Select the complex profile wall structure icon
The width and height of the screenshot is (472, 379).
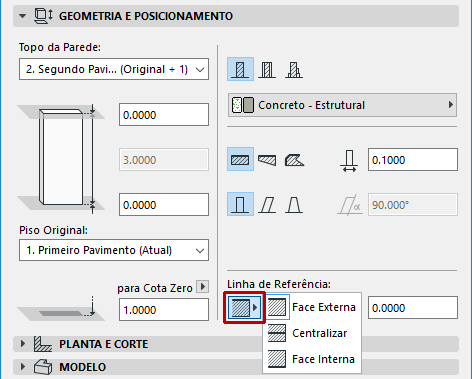pyautogui.click(x=294, y=69)
